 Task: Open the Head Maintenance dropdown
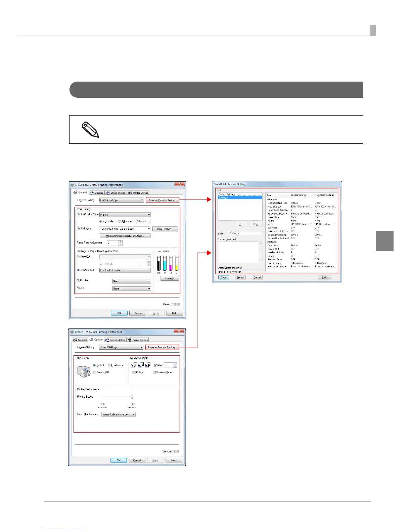[119, 414]
